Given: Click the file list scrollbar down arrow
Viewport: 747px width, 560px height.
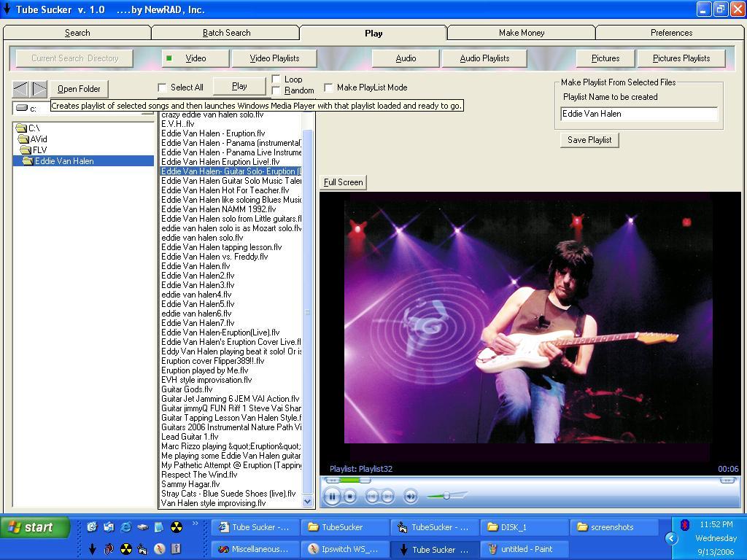Looking at the screenshot, I should pos(307,501).
